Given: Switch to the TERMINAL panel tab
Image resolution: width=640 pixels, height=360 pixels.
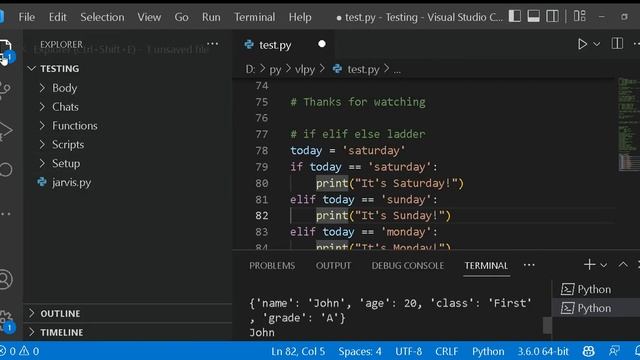Looking at the screenshot, I should [x=486, y=265].
